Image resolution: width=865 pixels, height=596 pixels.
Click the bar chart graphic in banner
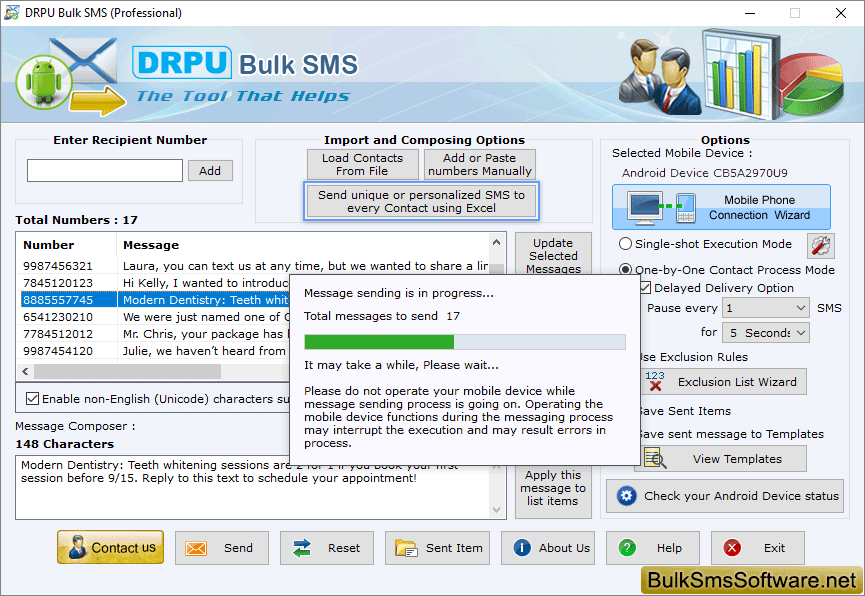741,73
